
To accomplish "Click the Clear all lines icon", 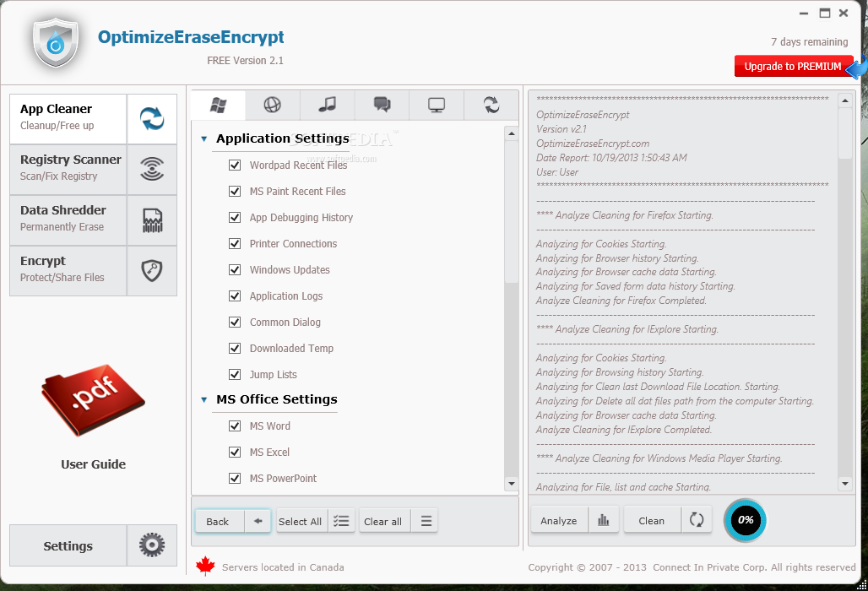I will click(426, 521).
